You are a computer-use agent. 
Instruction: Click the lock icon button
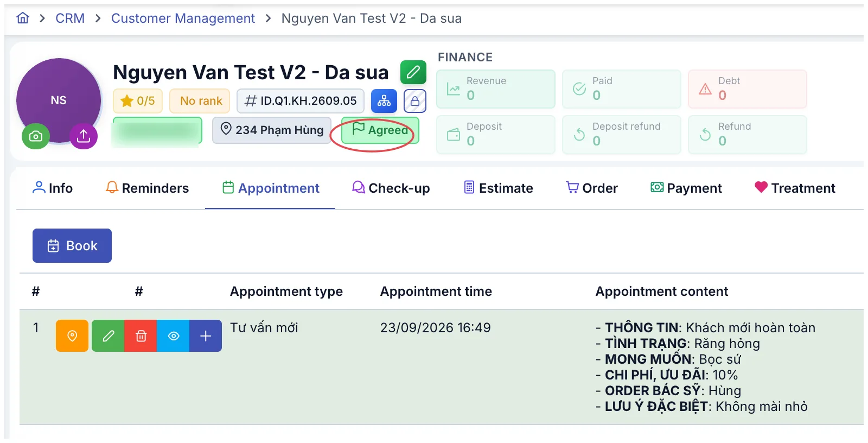tap(415, 101)
